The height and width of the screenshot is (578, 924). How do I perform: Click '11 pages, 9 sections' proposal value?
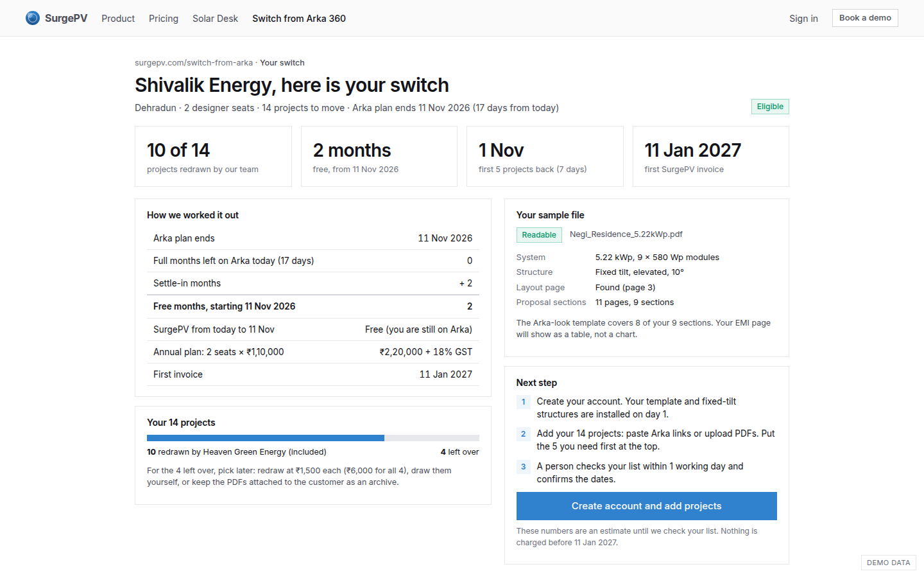click(635, 302)
